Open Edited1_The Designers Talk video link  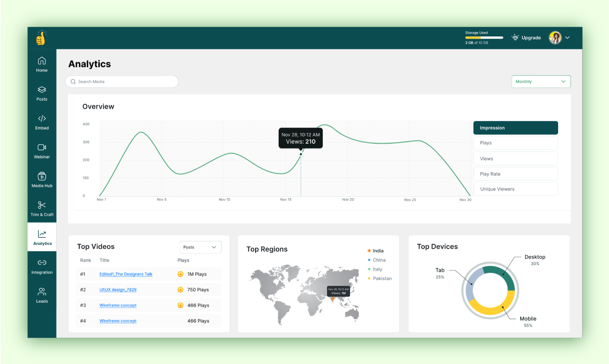click(x=126, y=274)
